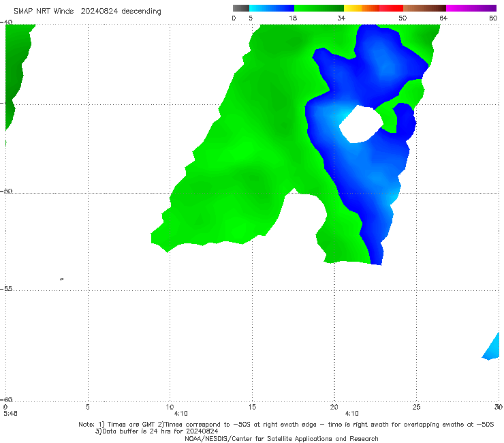Screen dimensions: 504x443
Task: Click the magenta-purple segment of the colorbar
Action: (x=471, y=8)
